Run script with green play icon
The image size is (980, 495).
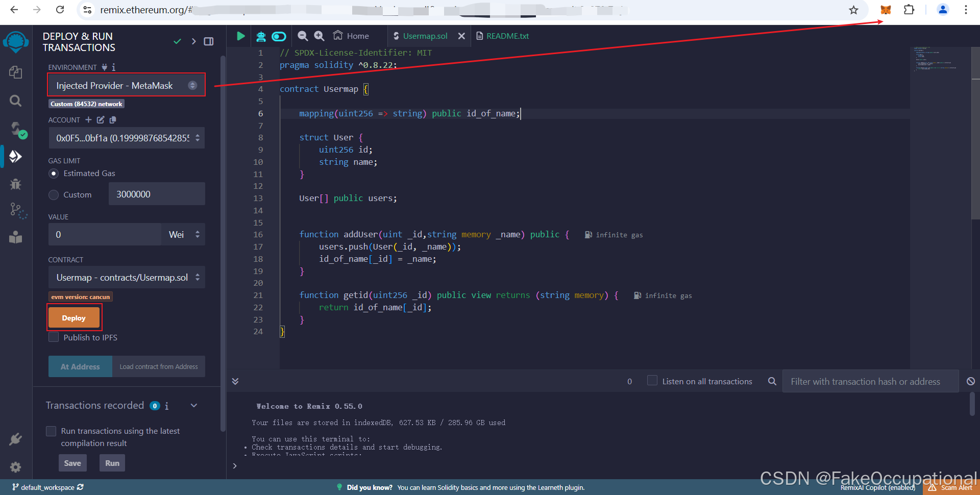coord(240,36)
